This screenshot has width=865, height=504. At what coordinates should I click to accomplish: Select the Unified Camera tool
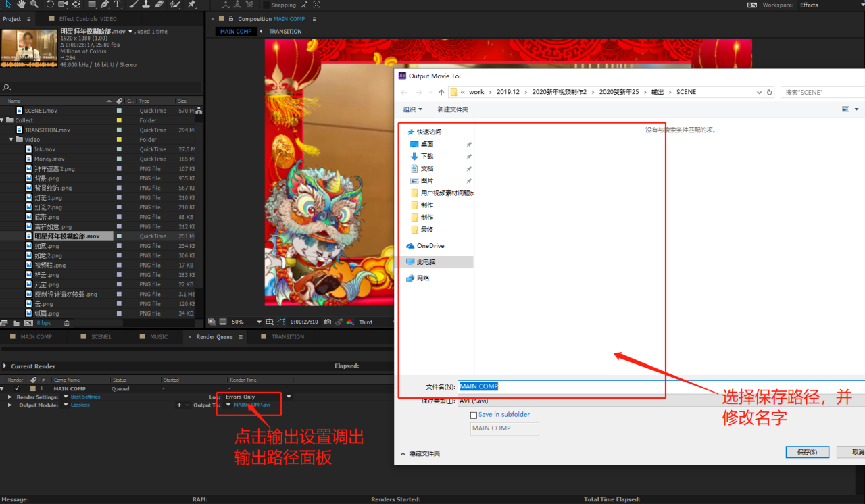(62, 4)
